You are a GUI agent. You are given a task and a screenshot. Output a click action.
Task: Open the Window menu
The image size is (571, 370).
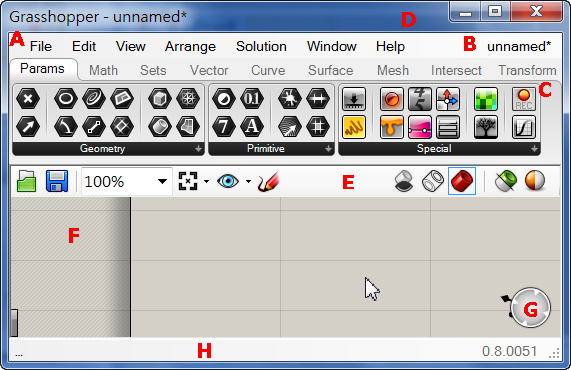(331, 47)
